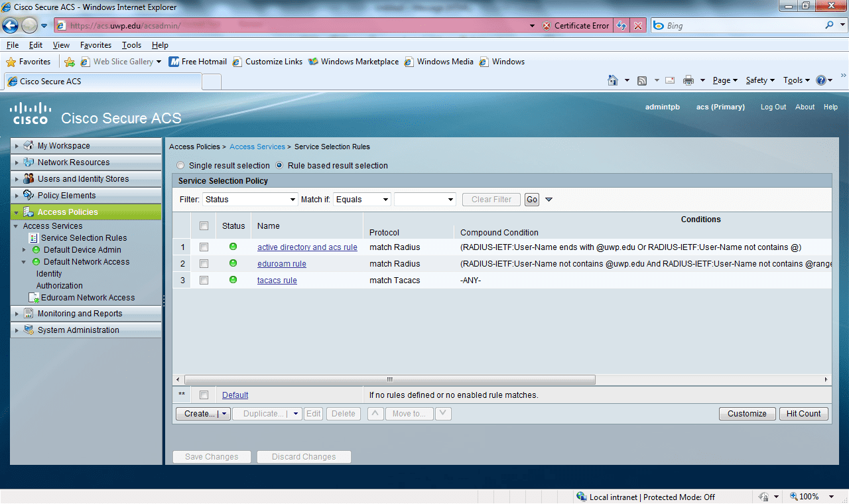Open the Edit menu
This screenshot has width=849, height=504.
36,45
